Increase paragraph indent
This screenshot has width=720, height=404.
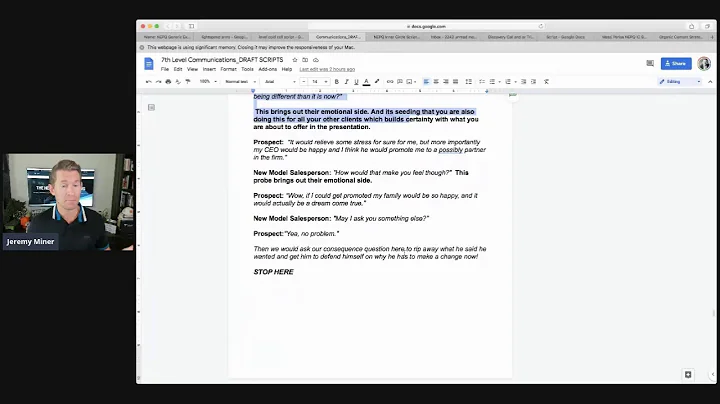[x=533, y=82]
